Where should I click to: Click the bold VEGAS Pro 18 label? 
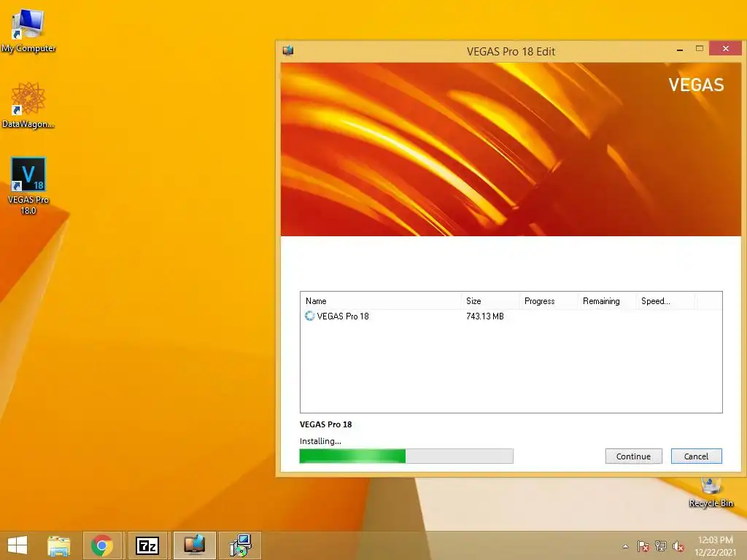tap(326, 424)
